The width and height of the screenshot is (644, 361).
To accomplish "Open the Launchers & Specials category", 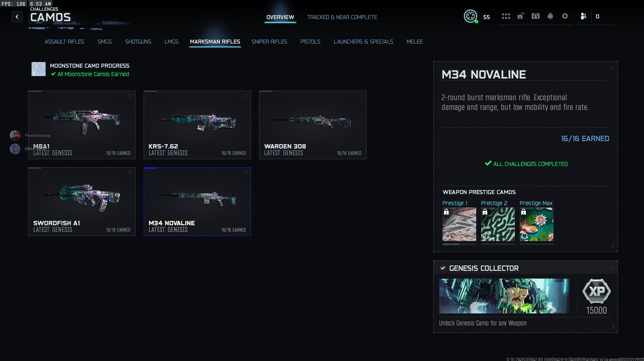I will (x=363, y=42).
